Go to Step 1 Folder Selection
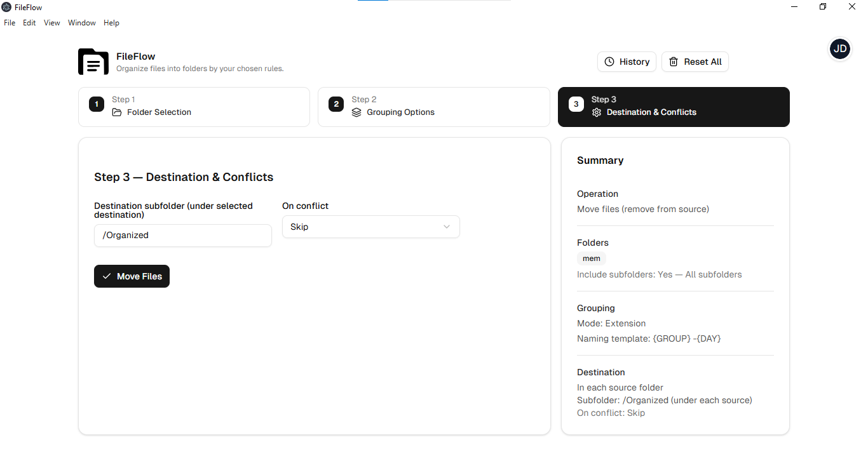This screenshot has height=461, width=868. (x=194, y=107)
